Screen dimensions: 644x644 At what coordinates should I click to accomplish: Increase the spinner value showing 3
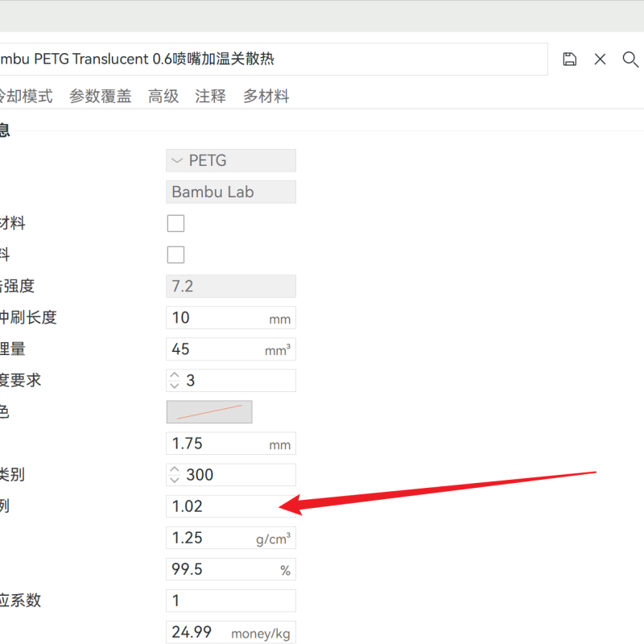[175, 376]
